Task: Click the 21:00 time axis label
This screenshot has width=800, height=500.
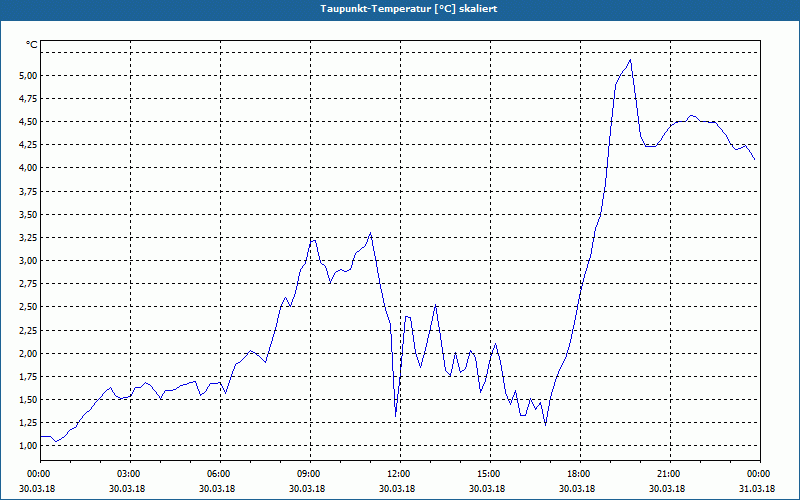Action: [670, 474]
